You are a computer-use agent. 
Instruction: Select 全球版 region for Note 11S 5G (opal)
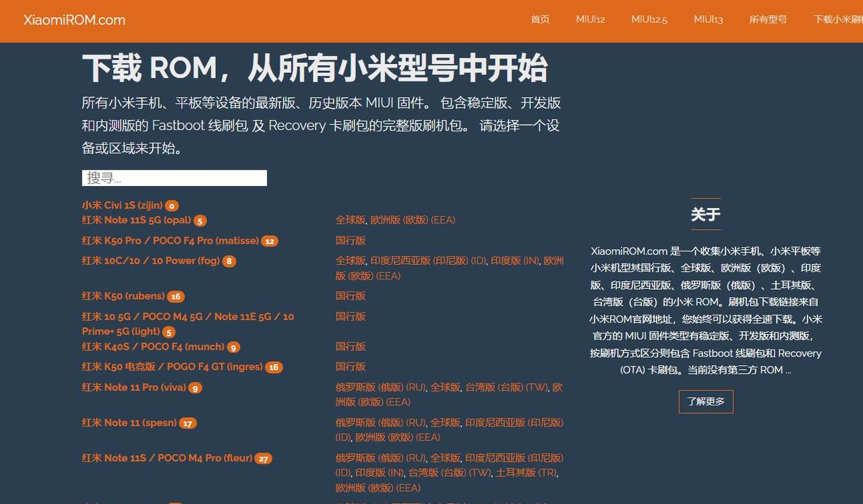pos(351,220)
